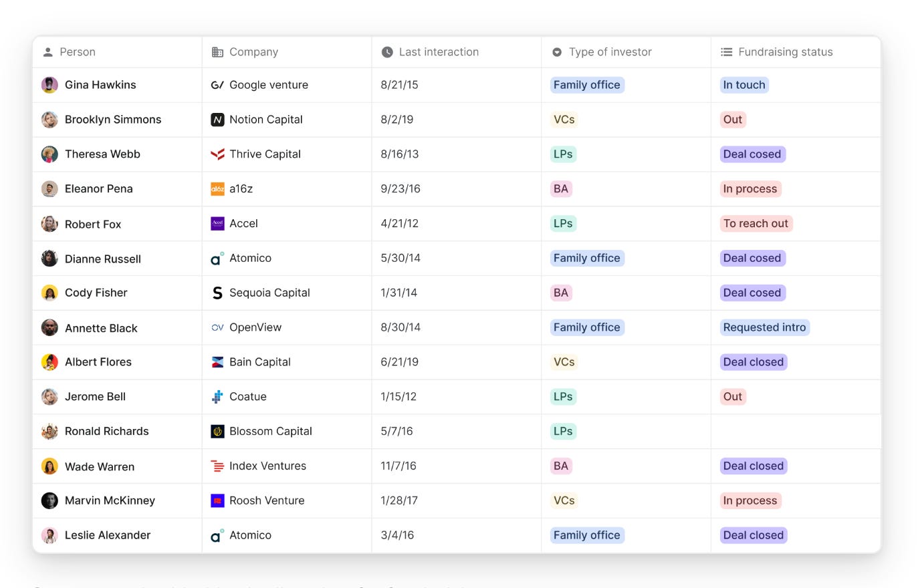Click the Sequoia Capital S logo

[217, 293]
